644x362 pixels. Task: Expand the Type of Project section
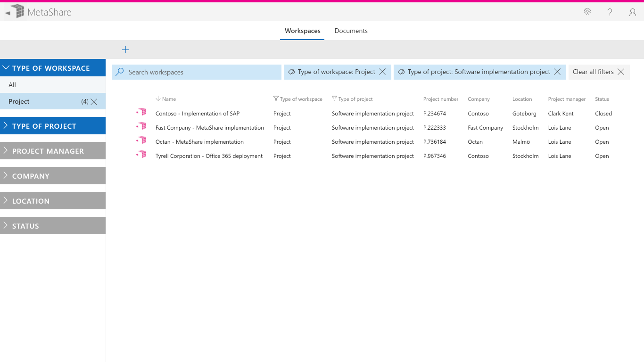pyautogui.click(x=53, y=126)
